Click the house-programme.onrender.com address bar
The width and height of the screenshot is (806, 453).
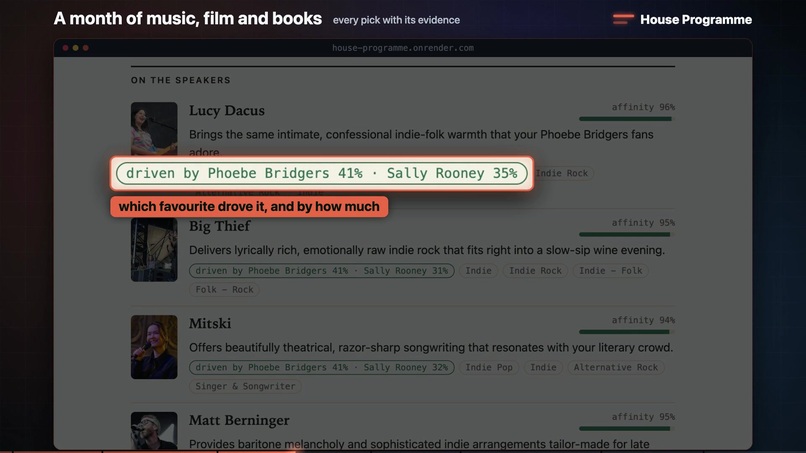click(403, 48)
